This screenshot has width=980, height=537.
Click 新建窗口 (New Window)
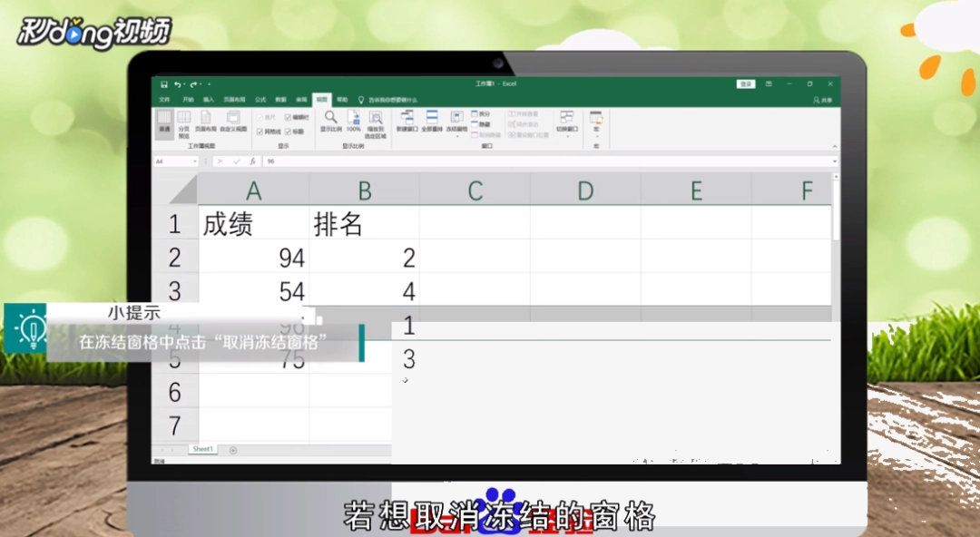pyautogui.click(x=407, y=122)
